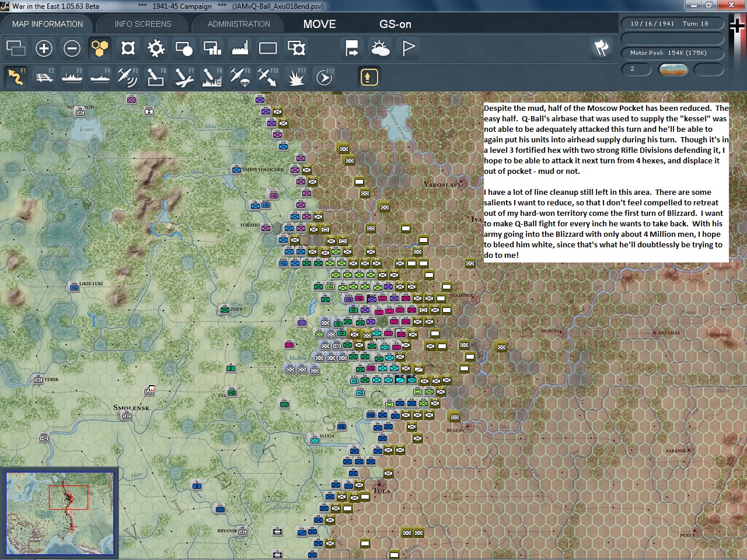
Task: Toggle the hex grid display
Action: point(100,48)
